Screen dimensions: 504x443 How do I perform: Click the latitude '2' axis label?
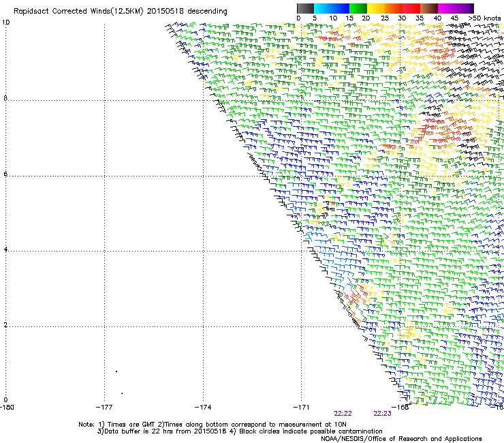pos(5,324)
